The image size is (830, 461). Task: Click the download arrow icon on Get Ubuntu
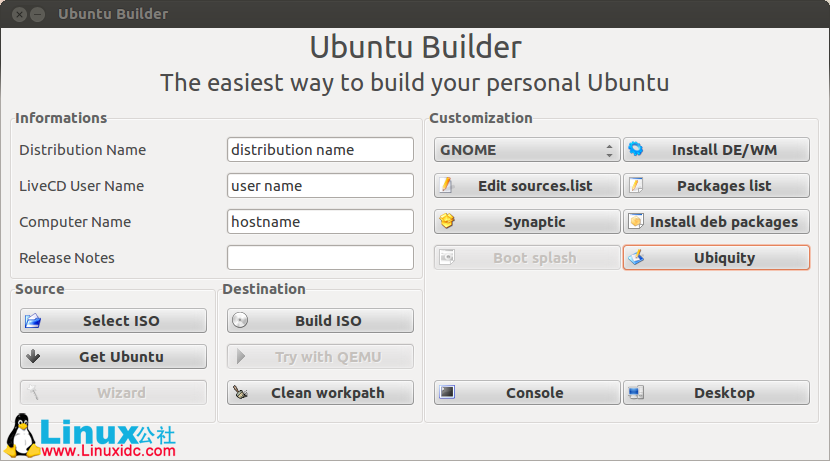[x=33, y=356]
